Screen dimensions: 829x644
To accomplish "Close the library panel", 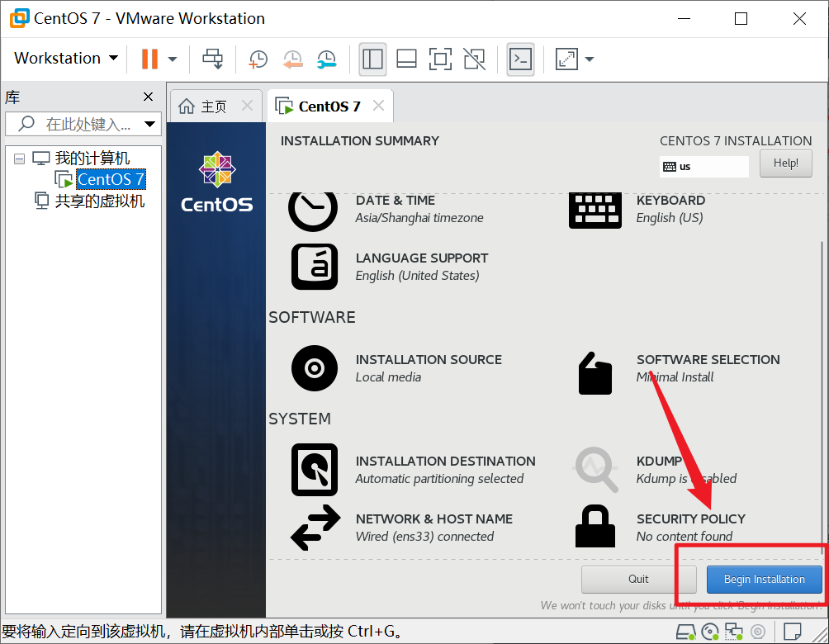I will coord(148,97).
